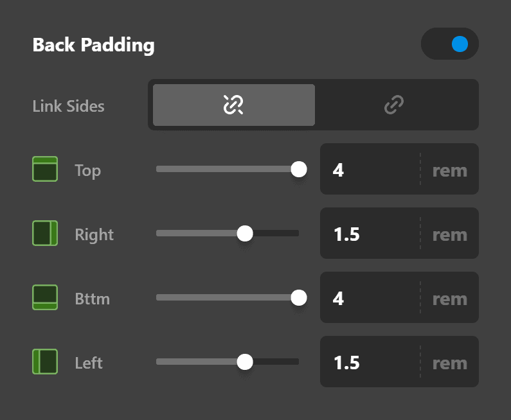Image resolution: width=511 pixels, height=420 pixels.
Task: Click the Right padding slider handle
Action: click(245, 234)
